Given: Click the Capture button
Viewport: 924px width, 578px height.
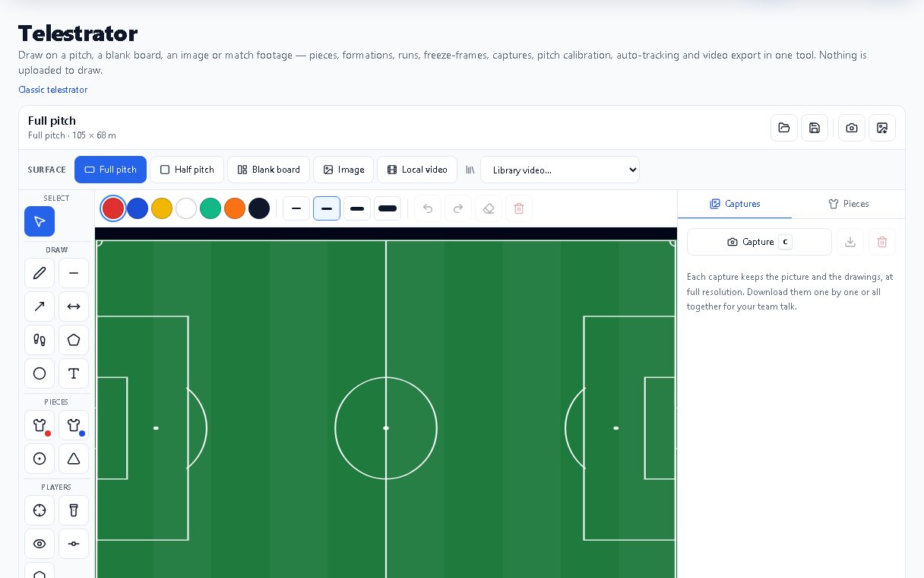Looking at the screenshot, I should pyautogui.click(x=759, y=242).
